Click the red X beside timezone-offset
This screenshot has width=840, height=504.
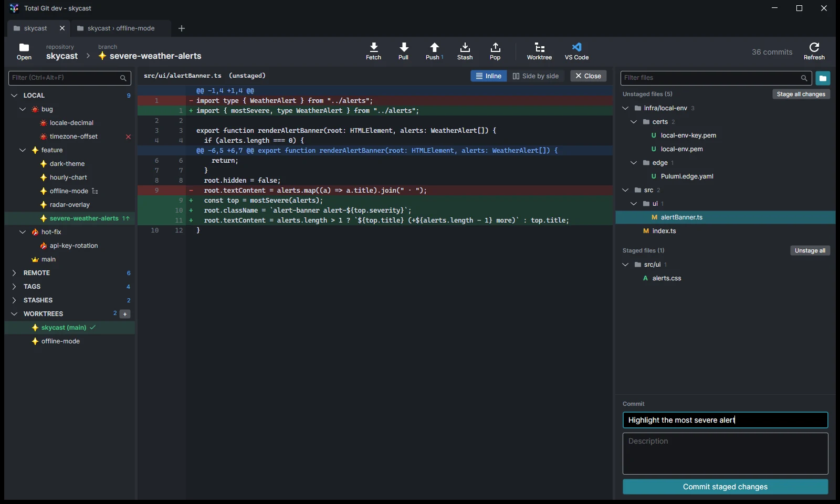[128, 136]
